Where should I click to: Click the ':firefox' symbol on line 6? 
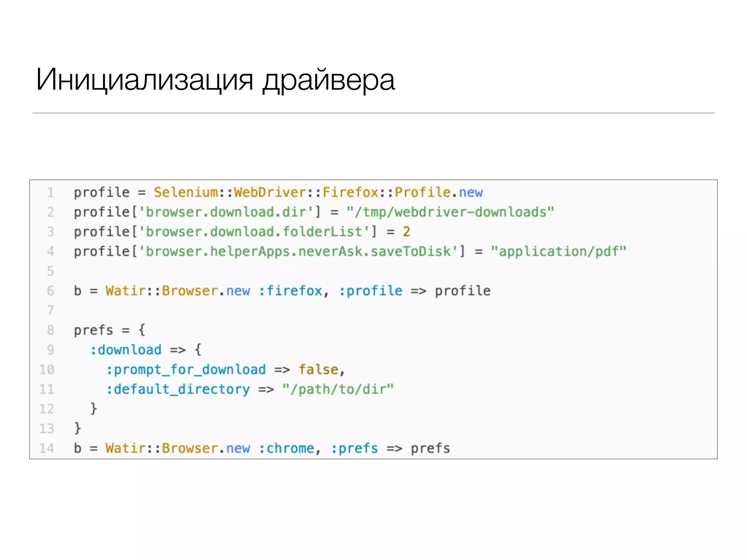[x=291, y=291]
